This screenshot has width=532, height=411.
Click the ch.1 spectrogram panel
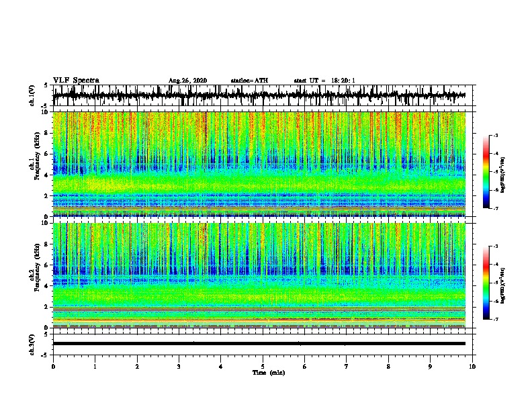pos(259,164)
